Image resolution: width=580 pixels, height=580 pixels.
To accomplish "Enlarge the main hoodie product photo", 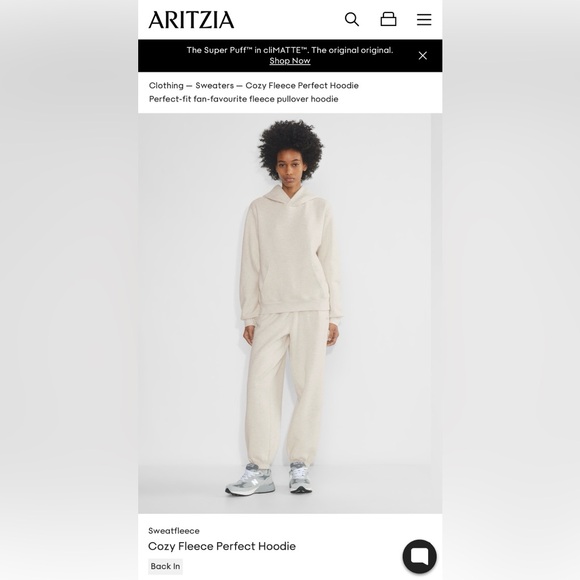I will tap(284, 313).
